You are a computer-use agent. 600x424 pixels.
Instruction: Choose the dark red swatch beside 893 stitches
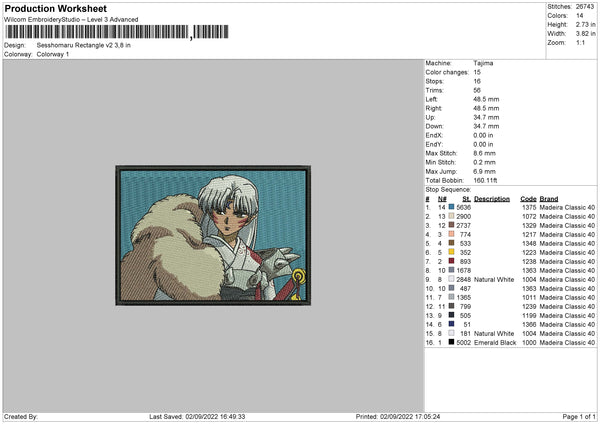click(x=452, y=261)
